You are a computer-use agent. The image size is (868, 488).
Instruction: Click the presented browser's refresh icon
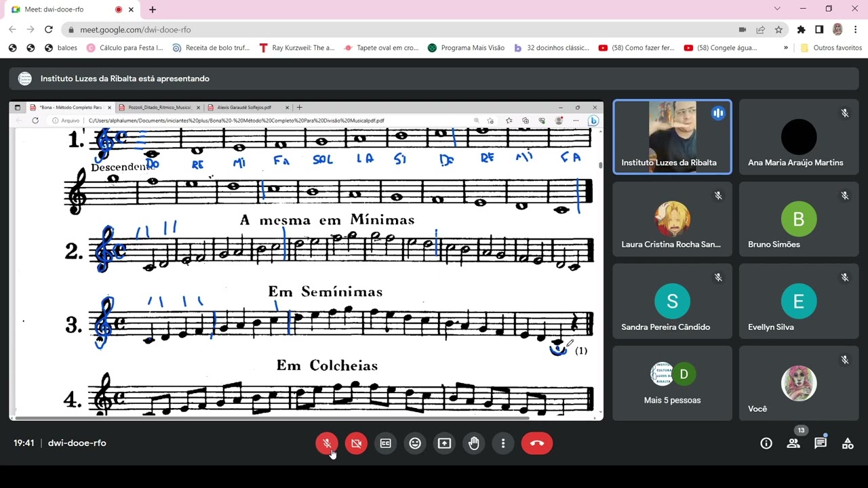point(35,121)
